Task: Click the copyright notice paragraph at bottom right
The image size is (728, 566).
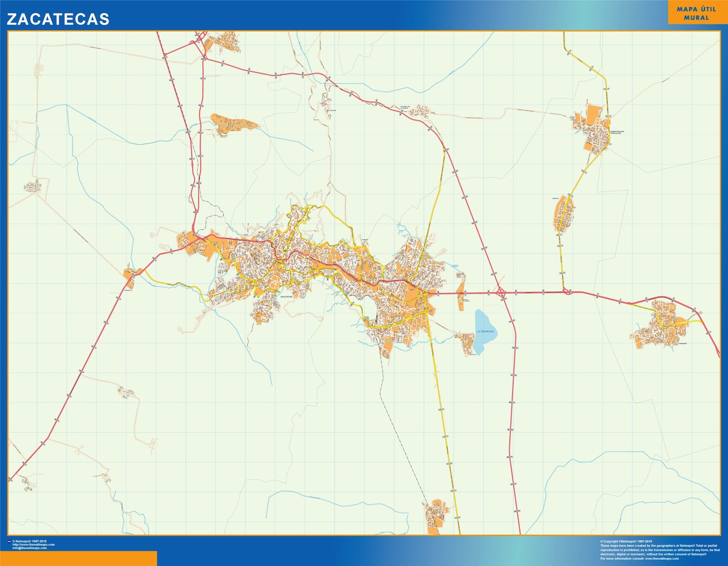Action: pyautogui.click(x=659, y=550)
